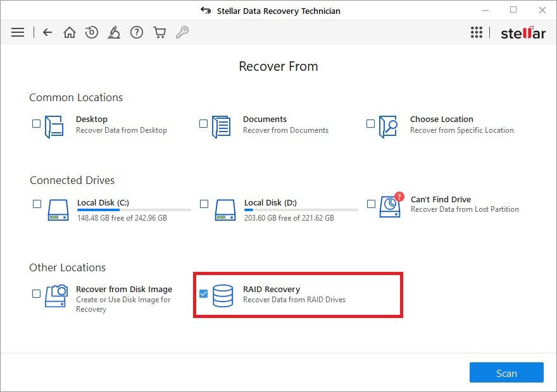This screenshot has height=392, width=557.
Task: Check the Can't Find Drive option
Action: (x=371, y=204)
